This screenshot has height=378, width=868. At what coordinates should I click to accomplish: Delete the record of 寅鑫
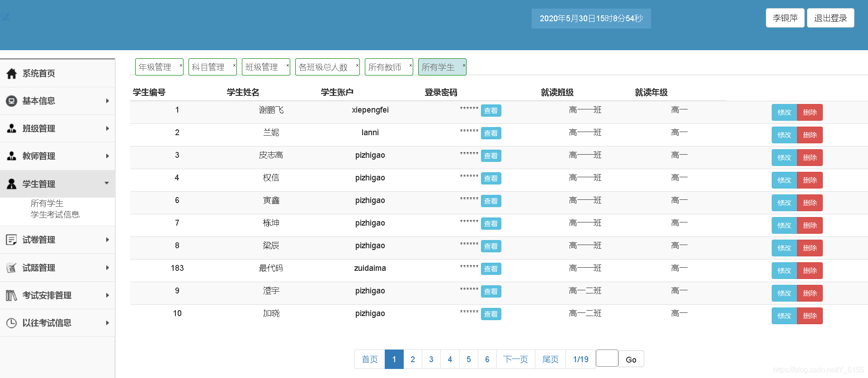[810, 203]
